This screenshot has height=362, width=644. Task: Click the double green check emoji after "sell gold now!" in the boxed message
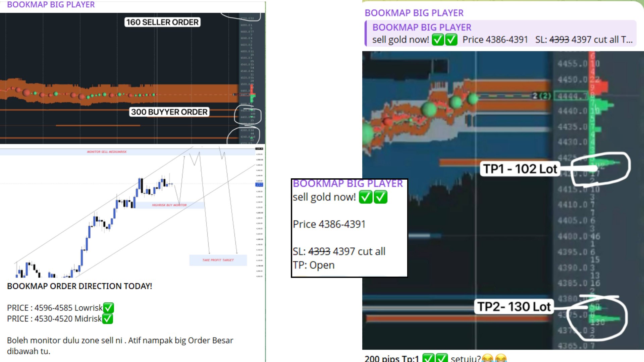click(x=373, y=197)
